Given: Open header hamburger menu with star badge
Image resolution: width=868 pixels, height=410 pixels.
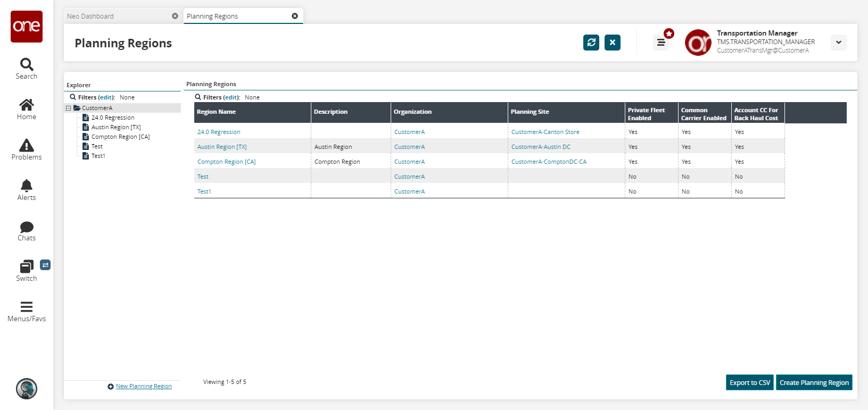Looking at the screenshot, I should coord(661,43).
